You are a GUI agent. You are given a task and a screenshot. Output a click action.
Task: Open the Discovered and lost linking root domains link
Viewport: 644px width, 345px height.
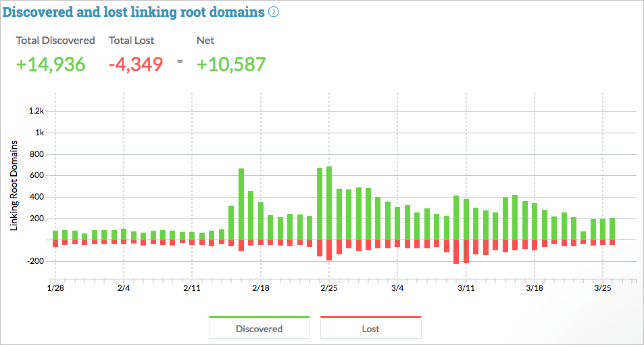pyautogui.click(x=134, y=12)
